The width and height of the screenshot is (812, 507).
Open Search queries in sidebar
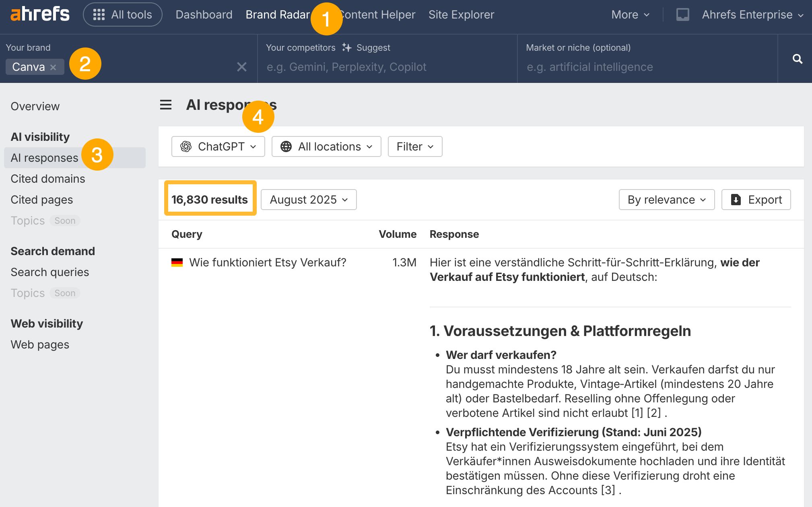pos(50,272)
